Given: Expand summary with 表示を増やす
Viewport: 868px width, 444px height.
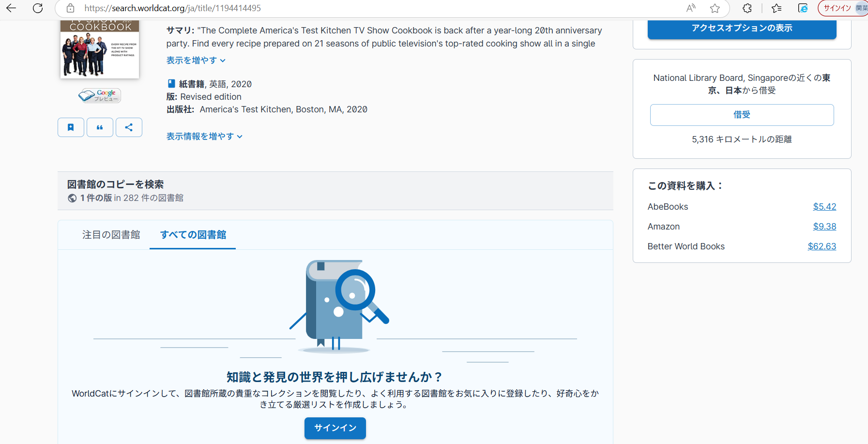Looking at the screenshot, I should [x=196, y=61].
